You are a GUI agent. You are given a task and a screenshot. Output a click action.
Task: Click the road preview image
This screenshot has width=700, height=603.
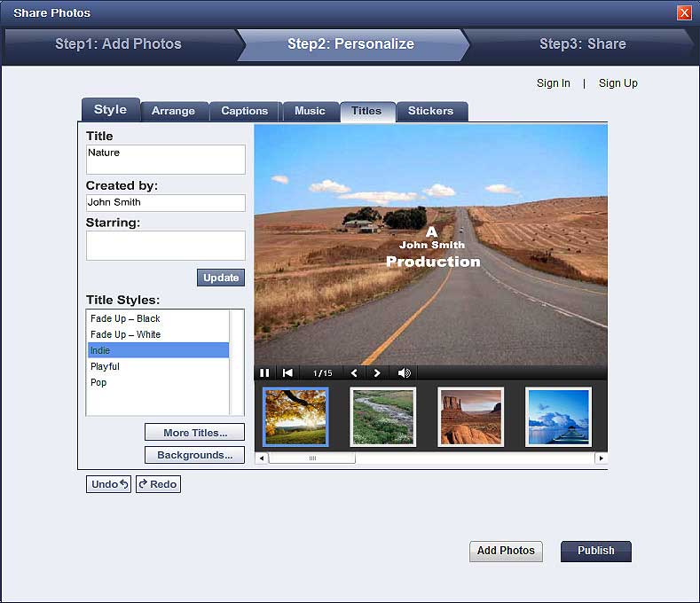pyautogui.click(x=431, y=245)
